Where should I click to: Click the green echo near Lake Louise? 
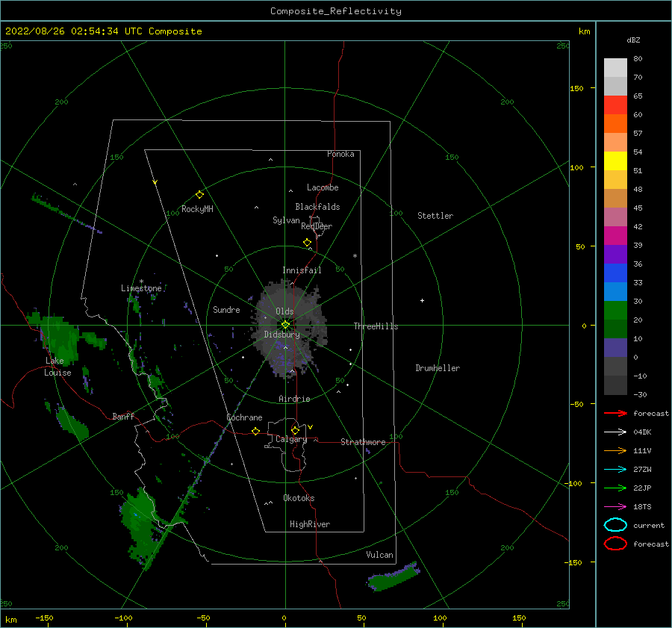[62, 339]
